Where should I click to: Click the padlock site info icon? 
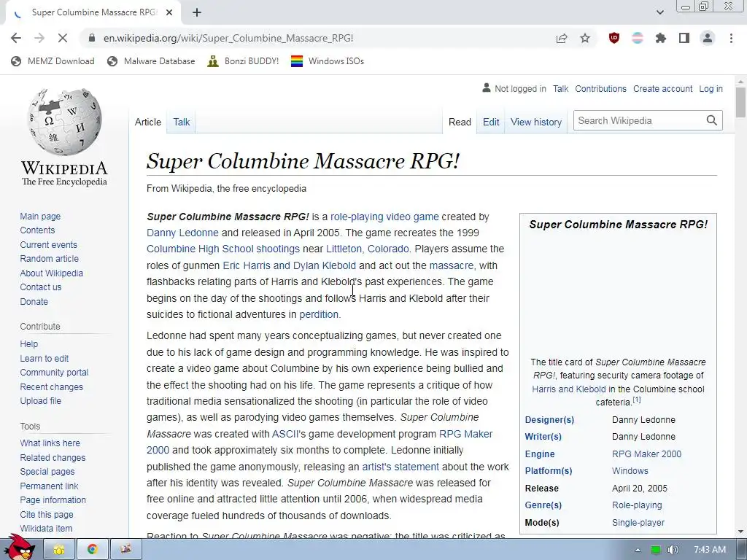[92, 38]
